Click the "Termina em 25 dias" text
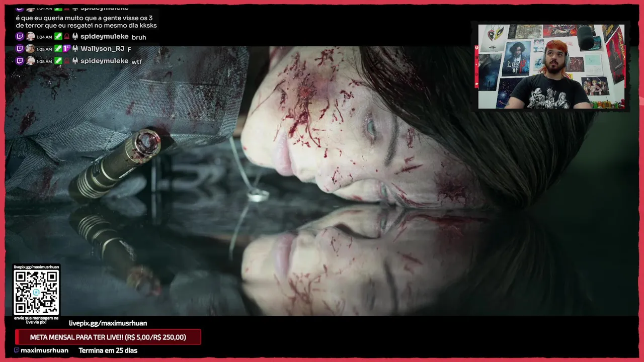 tap(108, 350)
